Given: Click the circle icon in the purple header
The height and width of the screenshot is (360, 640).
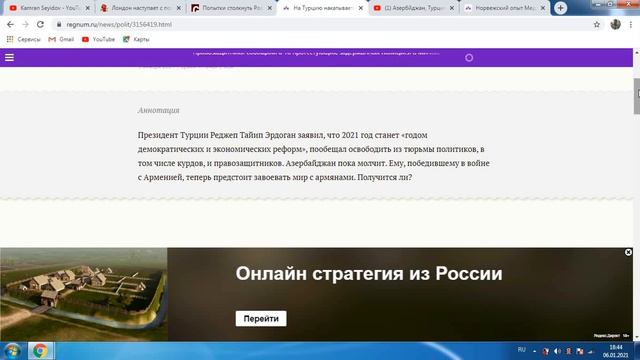Looking at the screenshot, I should pos(469,58).
